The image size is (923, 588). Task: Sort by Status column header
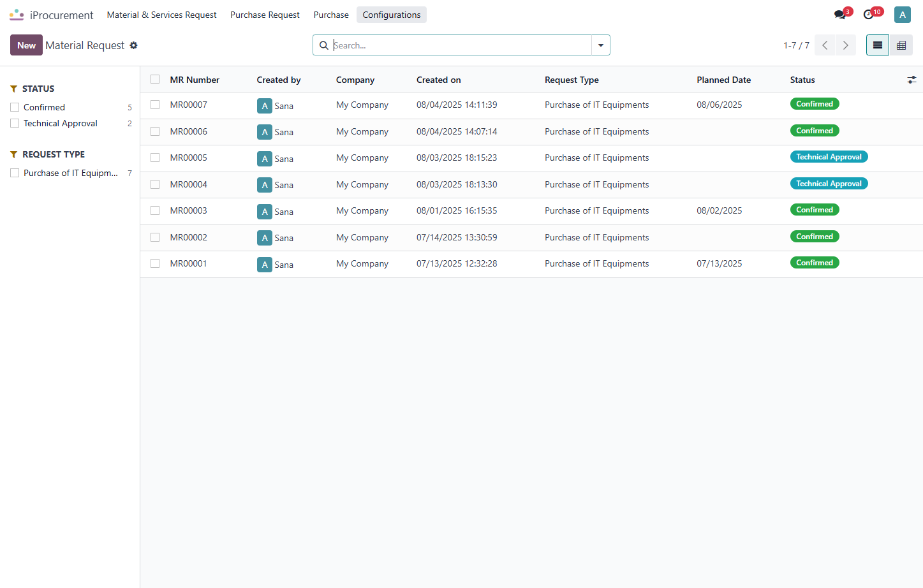click(802, 80)
